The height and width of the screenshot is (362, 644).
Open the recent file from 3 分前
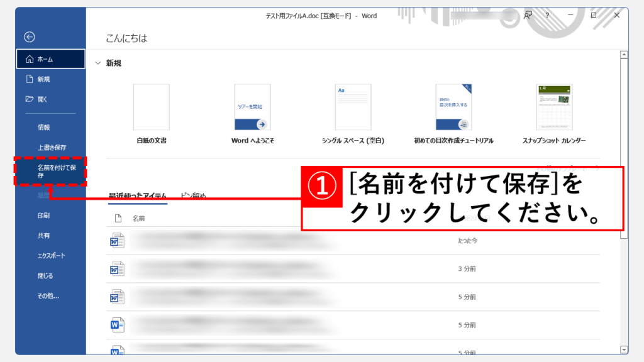point(117,269)
